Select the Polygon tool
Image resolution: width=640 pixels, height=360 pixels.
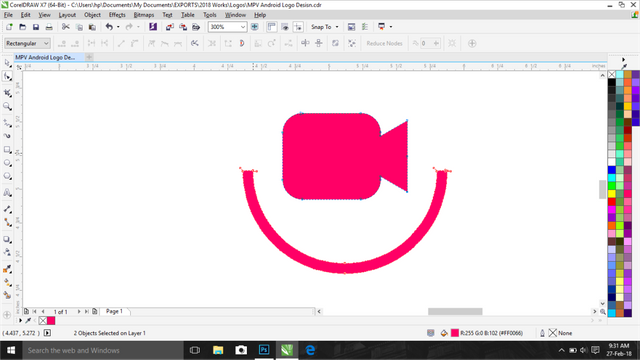(7, 176)
